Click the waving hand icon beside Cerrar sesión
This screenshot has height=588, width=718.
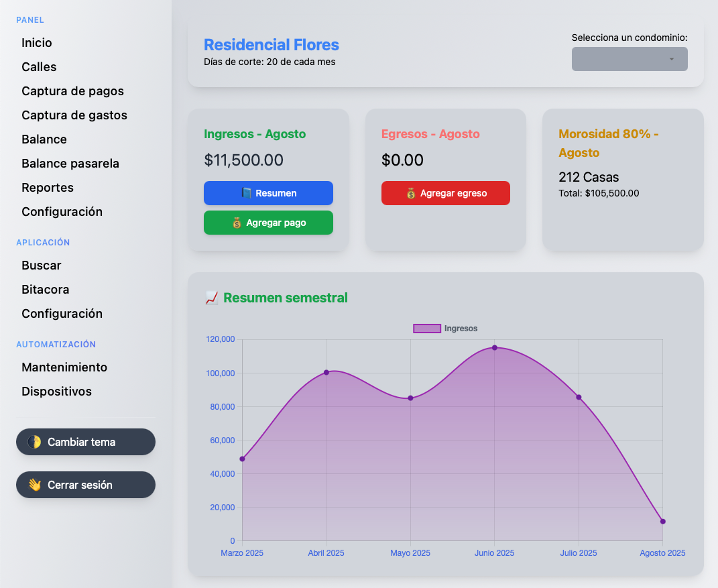[34, 485]
